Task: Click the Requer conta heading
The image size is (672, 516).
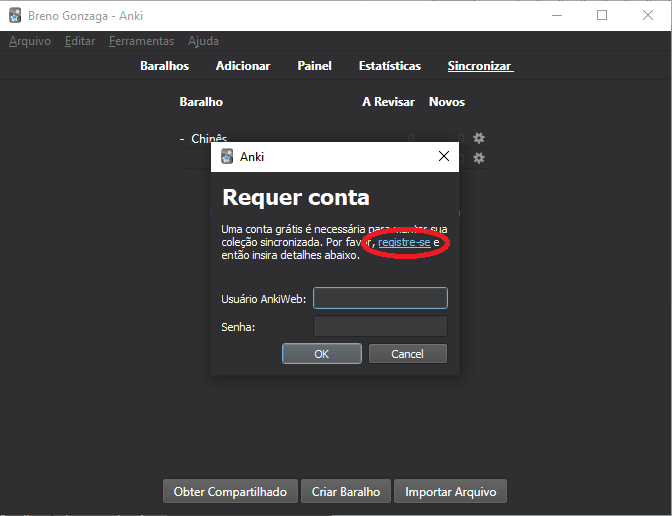Action: click(x=296, y=198)
